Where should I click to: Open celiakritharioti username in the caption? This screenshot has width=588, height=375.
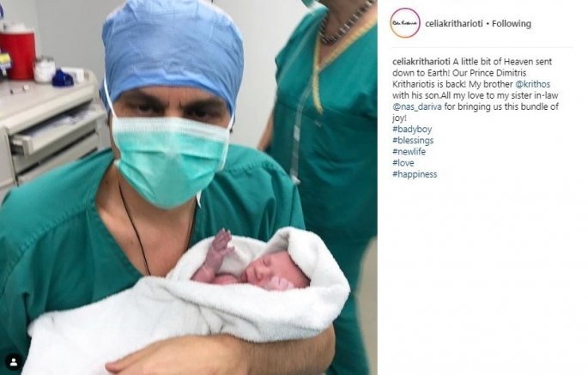[421, 62]
